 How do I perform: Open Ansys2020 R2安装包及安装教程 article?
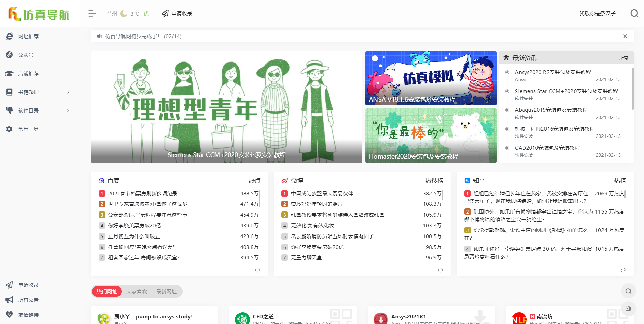pyautogui.click(x=553, y=72)
